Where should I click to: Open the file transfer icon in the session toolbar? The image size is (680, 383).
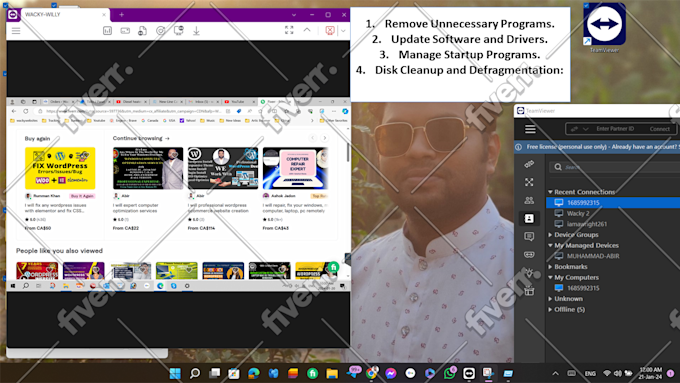[142, 31]
